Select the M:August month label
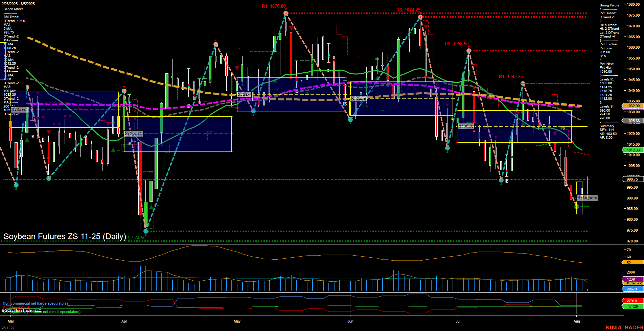This screenshot has height=331, width=644. pos(587,198)
